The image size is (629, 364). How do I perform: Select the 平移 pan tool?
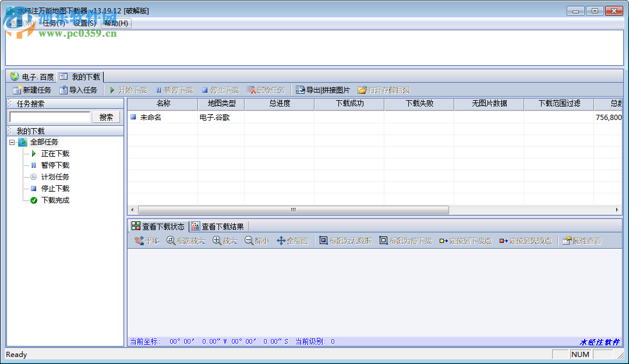tap(147, 240)
